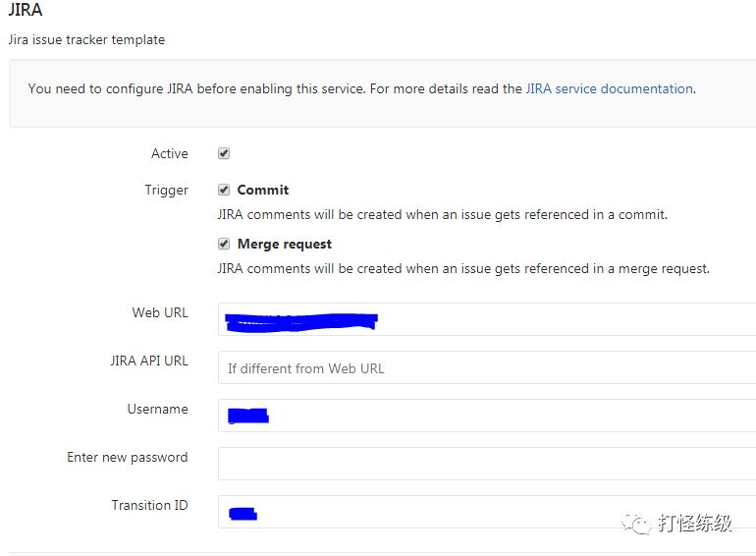Focus the JIRA API URL field
This screenshot has width=756, height=556.
coord(487,367)
